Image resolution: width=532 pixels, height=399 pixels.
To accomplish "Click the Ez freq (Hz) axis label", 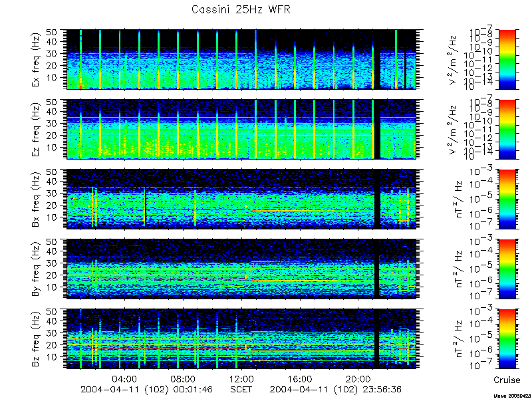I will point(36,130).
